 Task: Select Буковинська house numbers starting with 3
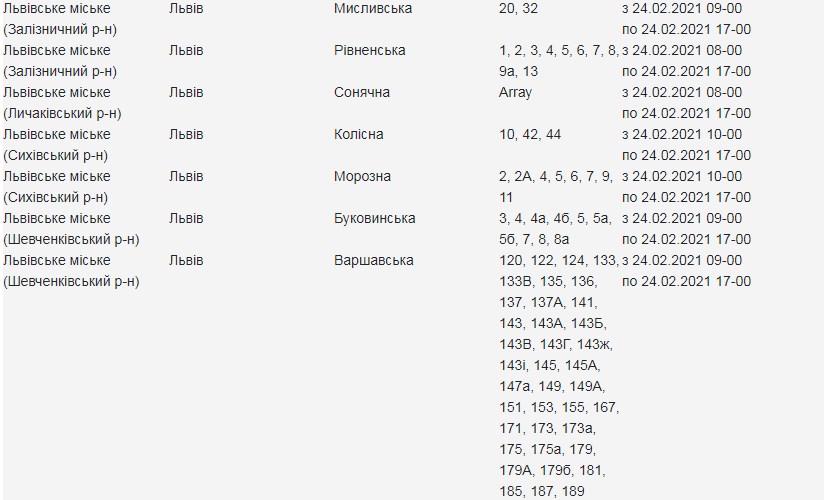click(554, 228)
